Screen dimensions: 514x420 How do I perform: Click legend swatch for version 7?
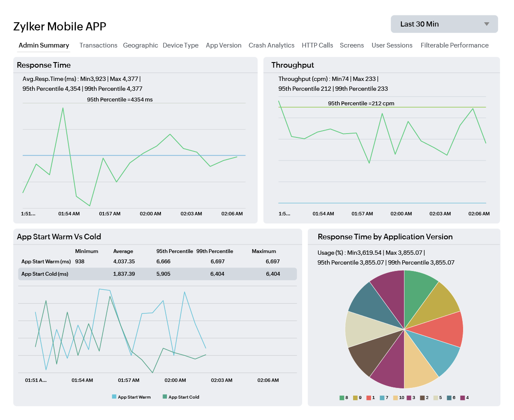pyautogui.click(x=382, y=398)
